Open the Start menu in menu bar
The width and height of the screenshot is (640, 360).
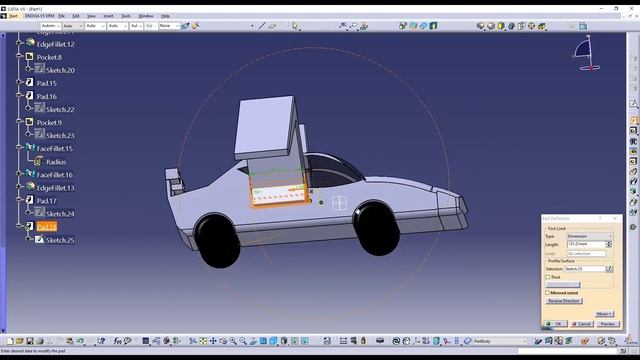(13, 16)
